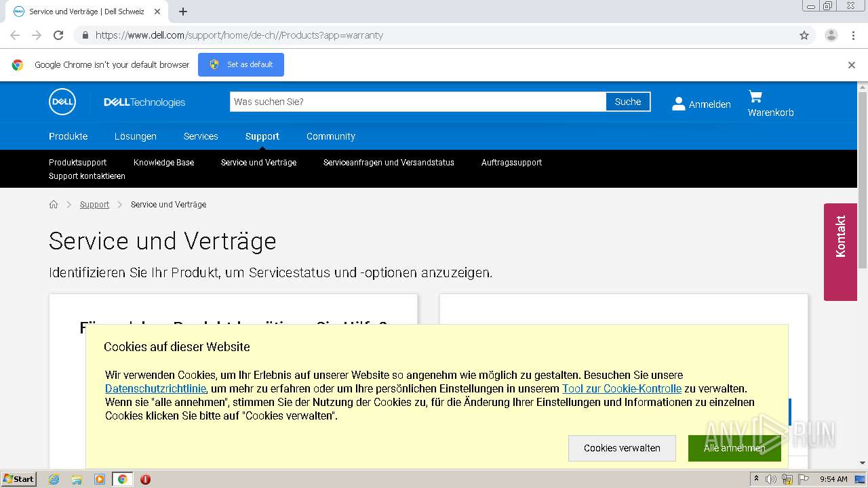The width and height of the screenshot is (868, 488).
Task: Open the Tool zur Cookie-Kontrolle link
Action: (622, 389)
